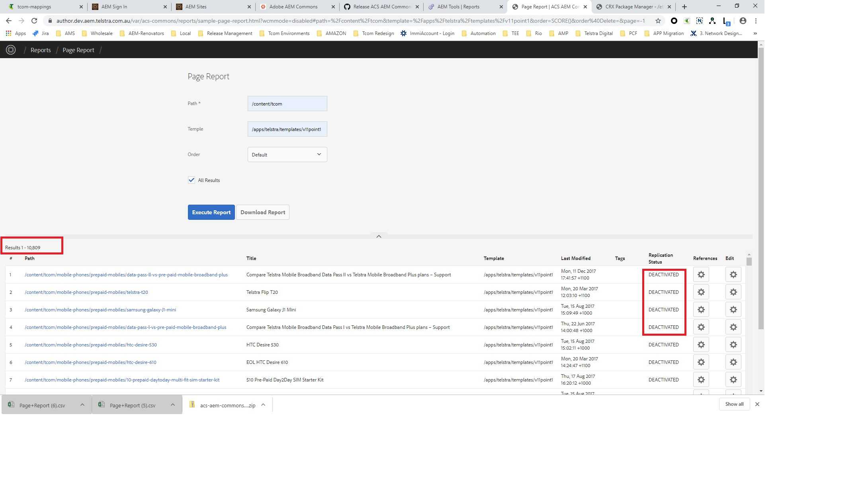Toggle the All Results checkbox

click(x=191, y=180)
